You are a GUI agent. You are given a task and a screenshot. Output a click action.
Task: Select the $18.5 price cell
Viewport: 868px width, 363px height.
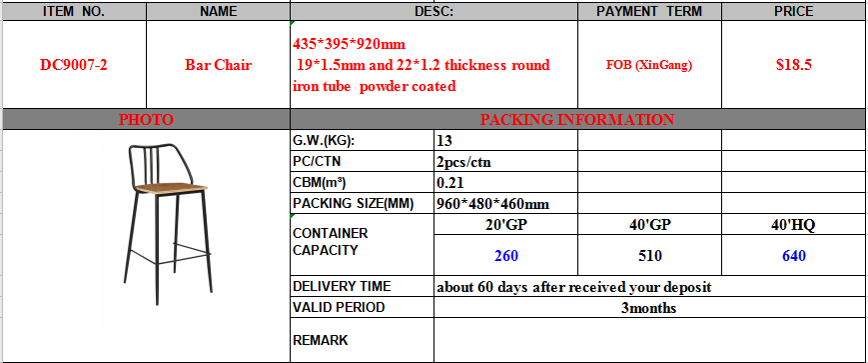pyautogui.click(x=794, y=65)
